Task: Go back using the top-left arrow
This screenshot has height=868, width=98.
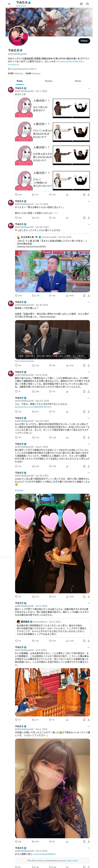Action: [x=9, y=4]
